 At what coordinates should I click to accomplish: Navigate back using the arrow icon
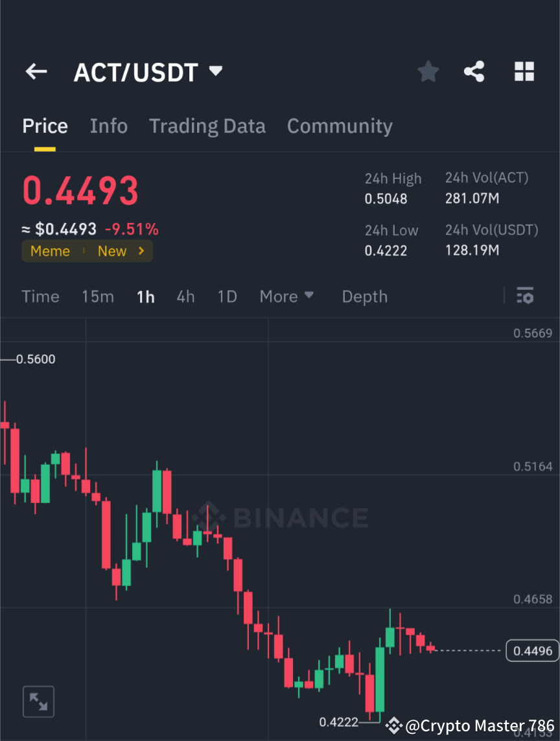(x=36, y=72)
